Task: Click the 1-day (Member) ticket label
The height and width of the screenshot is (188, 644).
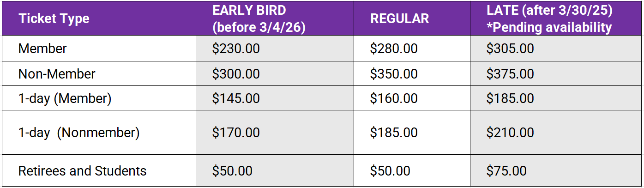Action: coord(65,98)
